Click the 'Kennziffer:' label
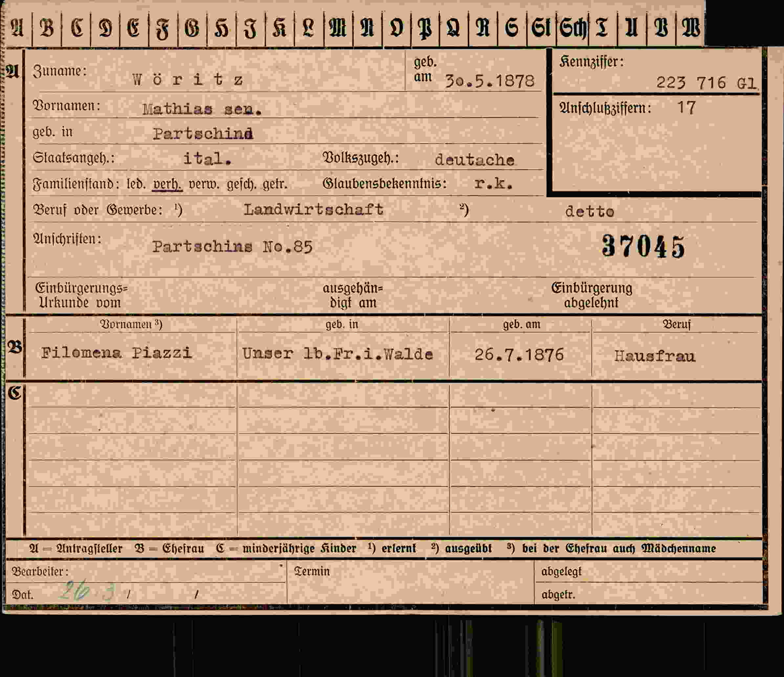Screen dimensions: 784x677 click(591, 62)
